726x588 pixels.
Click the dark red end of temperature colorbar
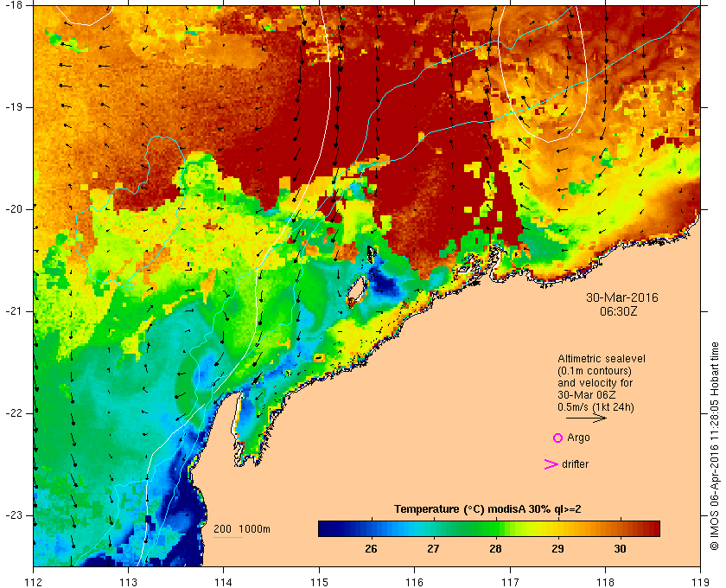pos(653,528)
